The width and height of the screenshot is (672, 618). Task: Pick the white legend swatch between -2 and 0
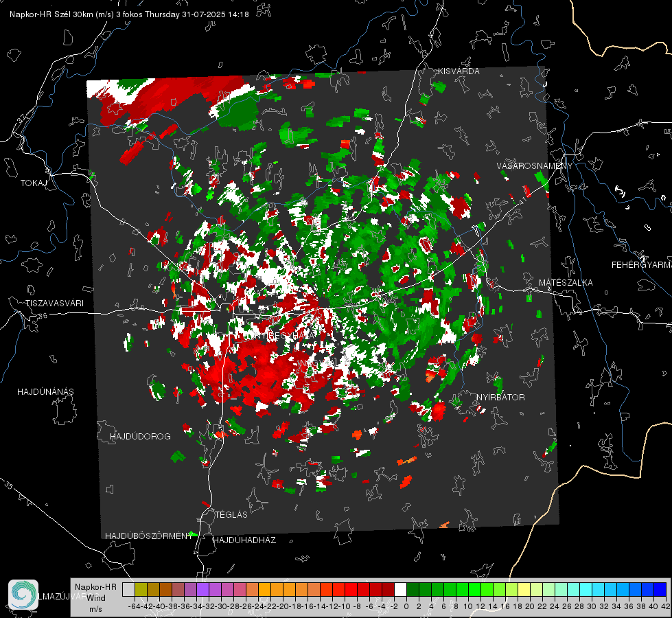[400, 589]
